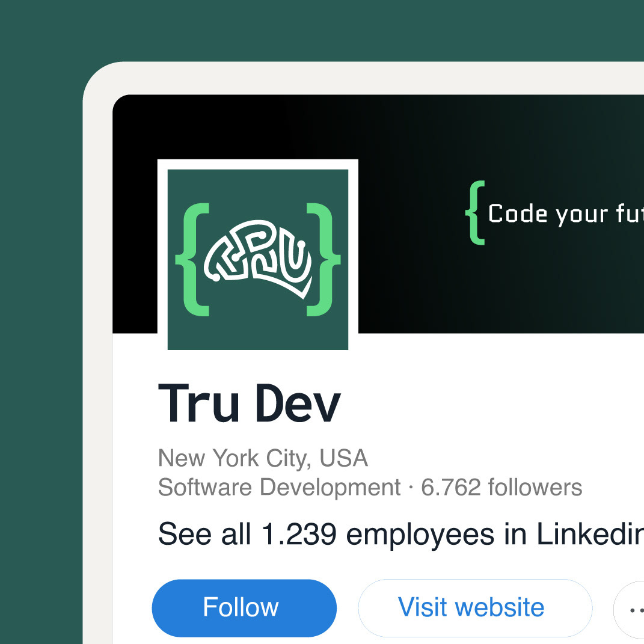644x644 pixels.
Task: Click the Tru Dev company name heading
Action: (x=250, y=404)
